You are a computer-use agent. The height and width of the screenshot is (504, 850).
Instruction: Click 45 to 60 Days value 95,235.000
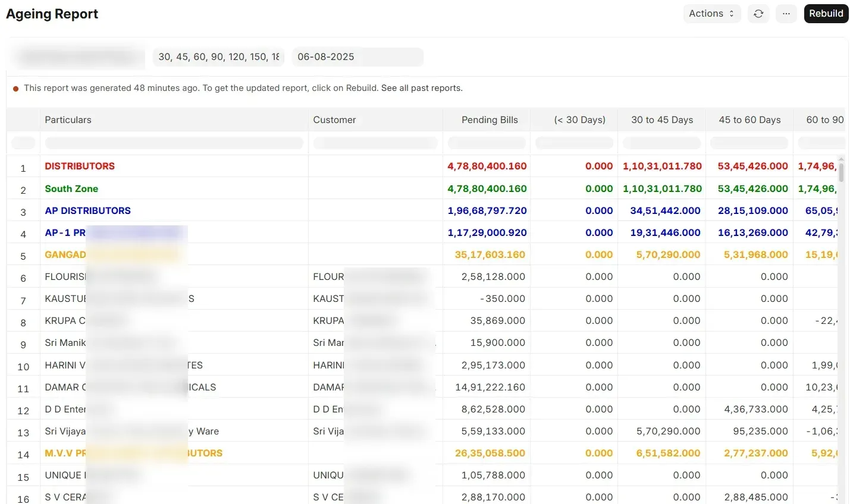[x=760, y=431]
